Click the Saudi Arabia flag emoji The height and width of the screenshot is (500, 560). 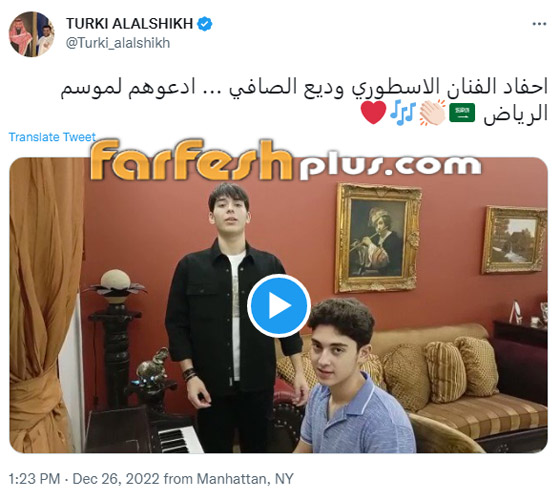(462, 113)
